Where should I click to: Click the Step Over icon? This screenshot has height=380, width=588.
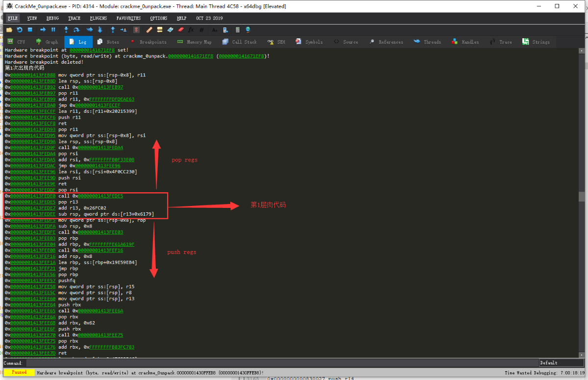[76, 30]
